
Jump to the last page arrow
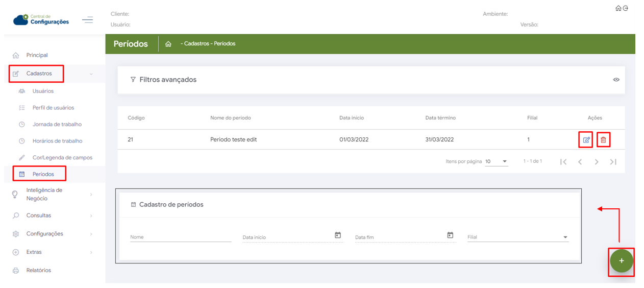pos(613,162)
